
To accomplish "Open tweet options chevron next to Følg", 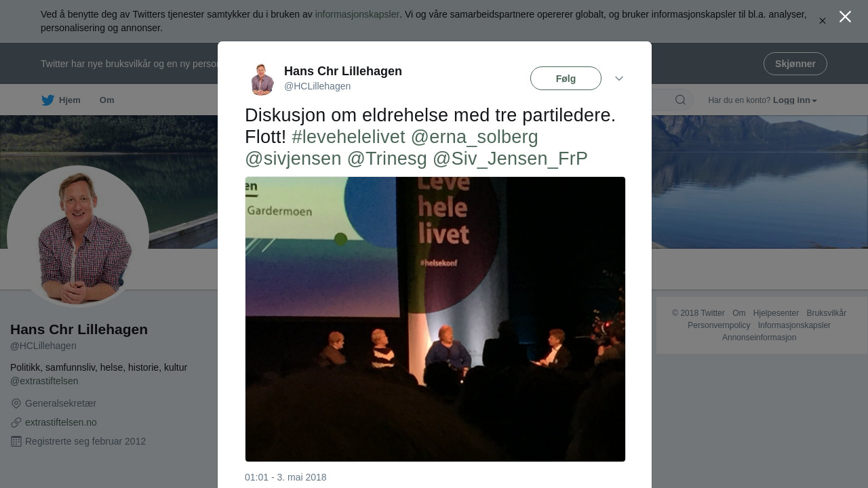I will pos(619,79).
